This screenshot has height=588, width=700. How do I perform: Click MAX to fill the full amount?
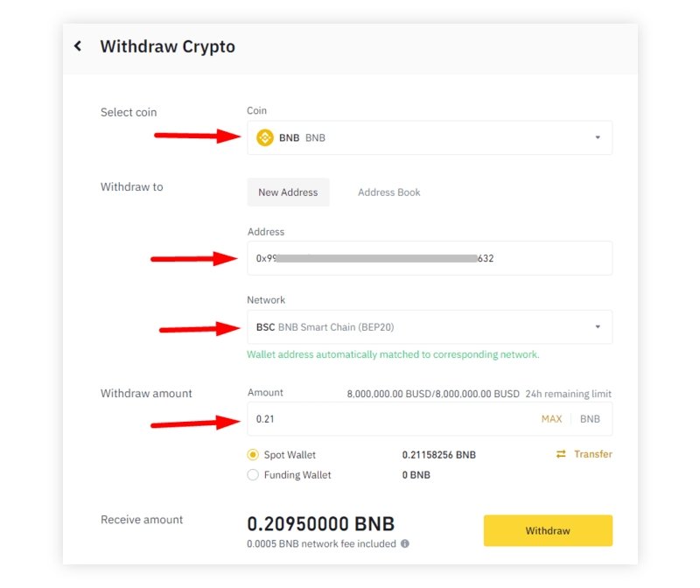(551, 419)
